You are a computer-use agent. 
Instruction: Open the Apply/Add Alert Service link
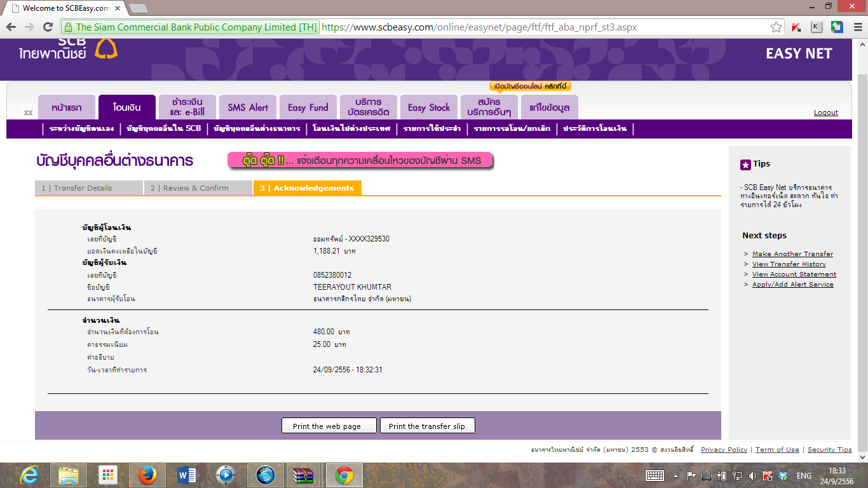(793, 285)
